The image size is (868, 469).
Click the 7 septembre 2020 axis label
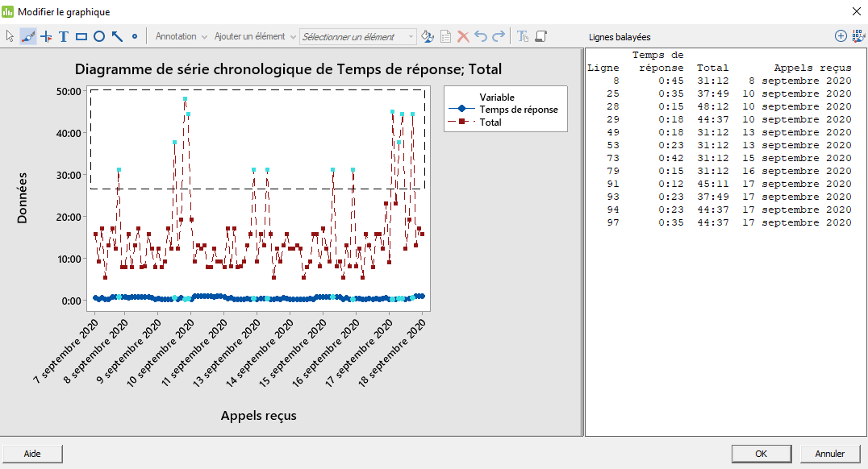pyautogui.click(x=66, y=351)
